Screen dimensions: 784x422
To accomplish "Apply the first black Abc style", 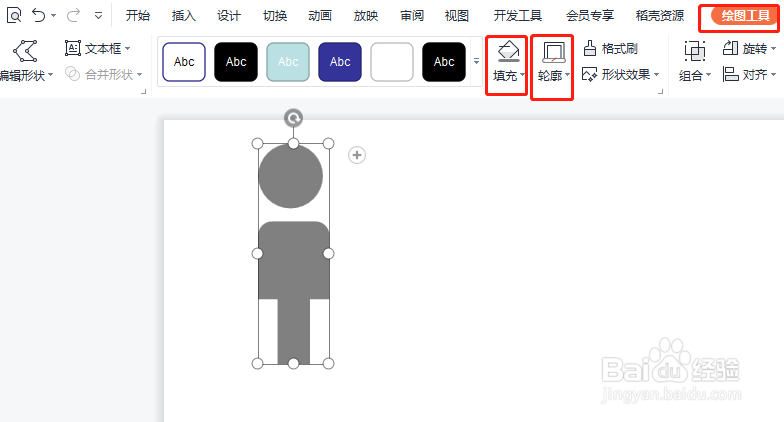I will pos(236,62).
